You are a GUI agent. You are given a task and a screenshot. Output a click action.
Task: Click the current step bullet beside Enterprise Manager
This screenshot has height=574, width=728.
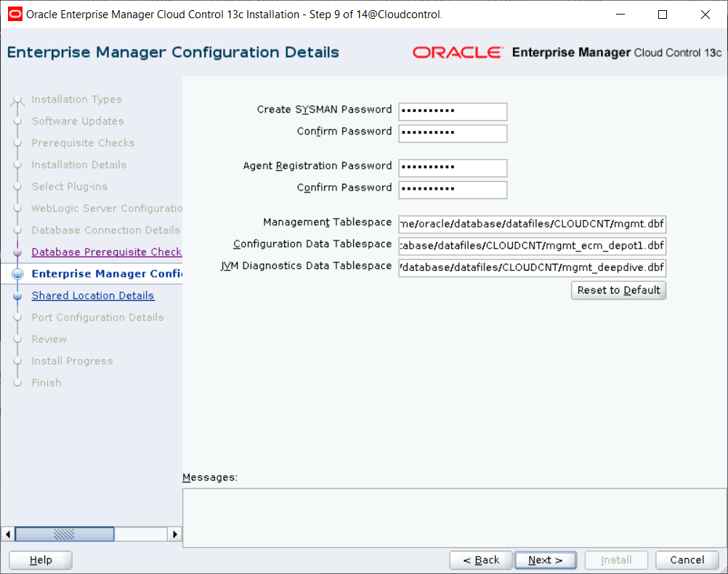[17, 274]
